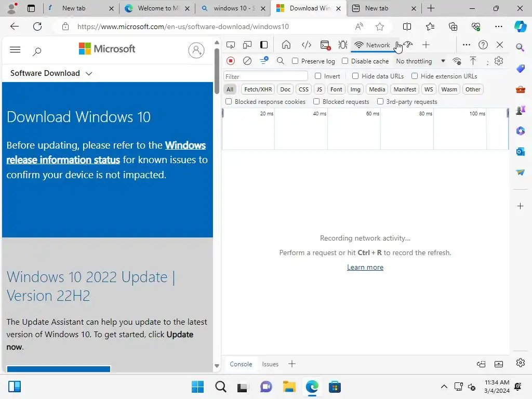Open DevTools customize ellipsis menu
Viewport: 532px width, 399px height.
[x=467, y=45]
